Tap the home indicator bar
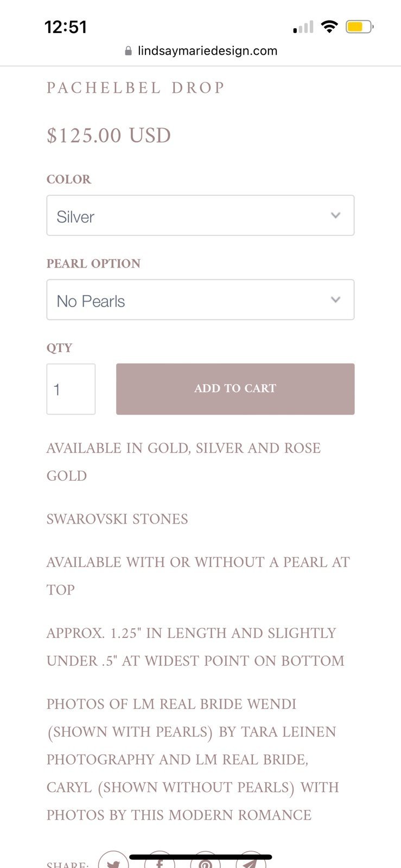Image resolution: width=401 pixels, height=868 pixels. (201, 857)
